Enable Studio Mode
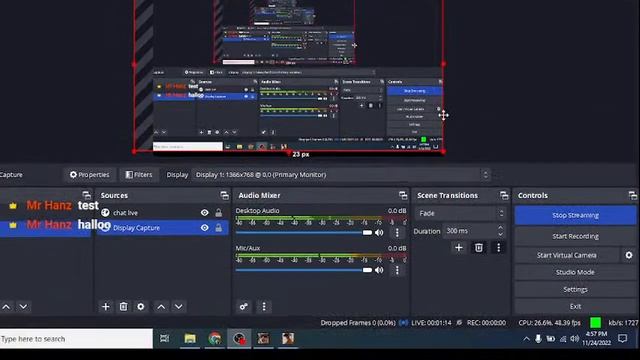Image resolution: width=640 pixels, height=360 pixels. click(x=576, y=272)
